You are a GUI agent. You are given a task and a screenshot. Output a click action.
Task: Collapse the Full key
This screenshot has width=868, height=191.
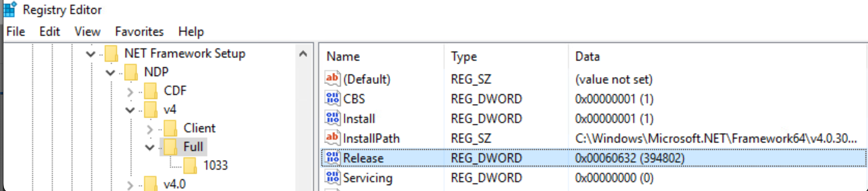point(150,148)
